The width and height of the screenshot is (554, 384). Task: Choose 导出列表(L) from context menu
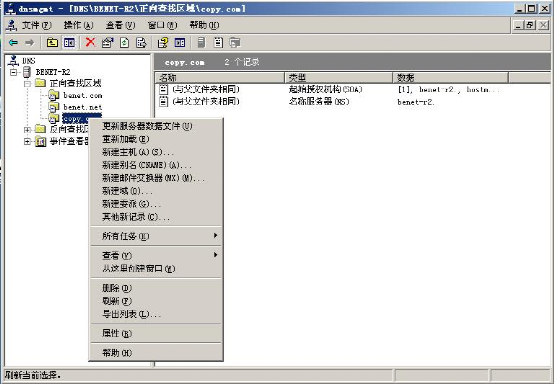tap(156, 314)
